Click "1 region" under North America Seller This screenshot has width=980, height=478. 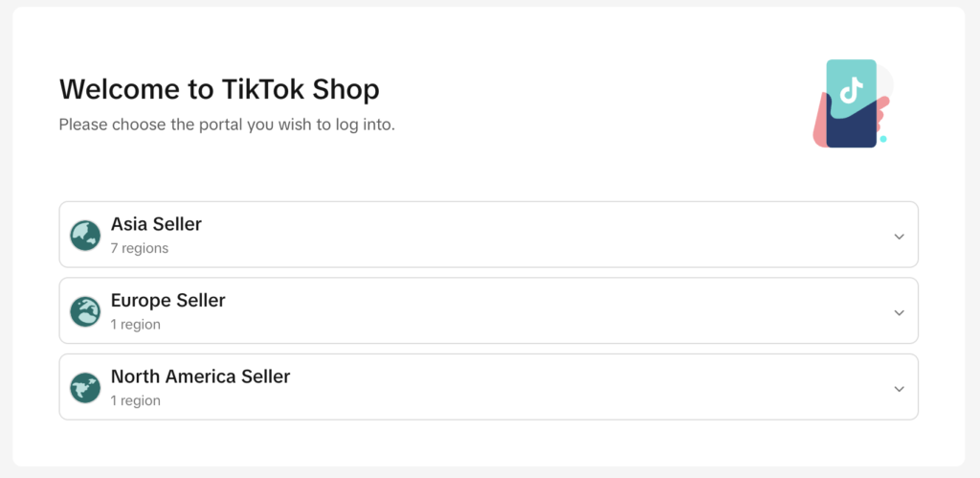pyautogui.click(x=135, y=400)
